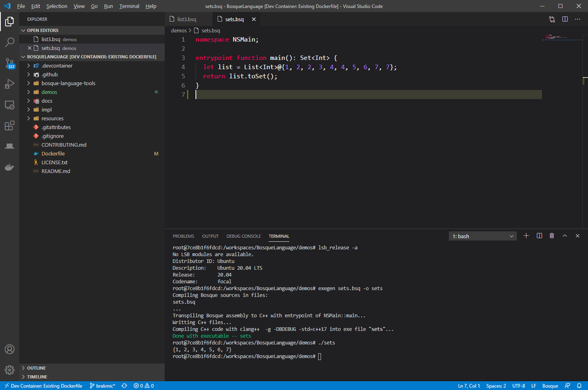588x390 pixels.
Task: Open Source Control view with 322 badge
Action: point(9,63)
